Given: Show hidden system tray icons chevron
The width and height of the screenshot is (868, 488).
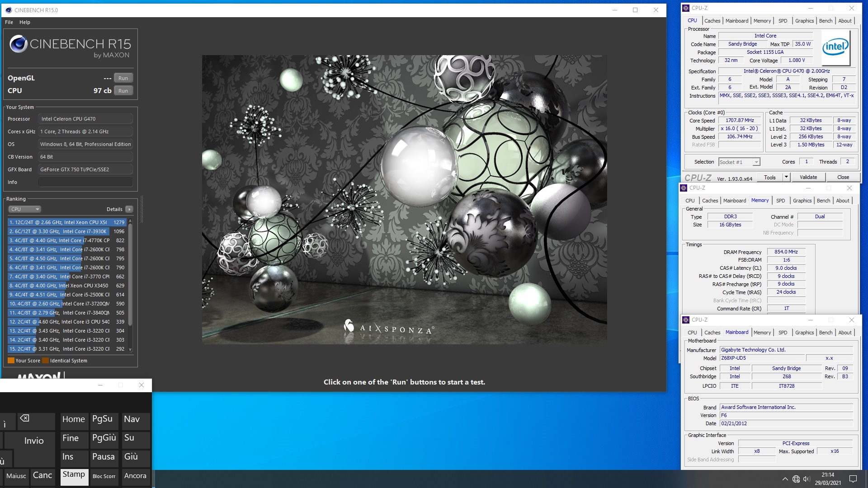Looking at the screenshot, I should pyautogui.click(x=785, y=479).
